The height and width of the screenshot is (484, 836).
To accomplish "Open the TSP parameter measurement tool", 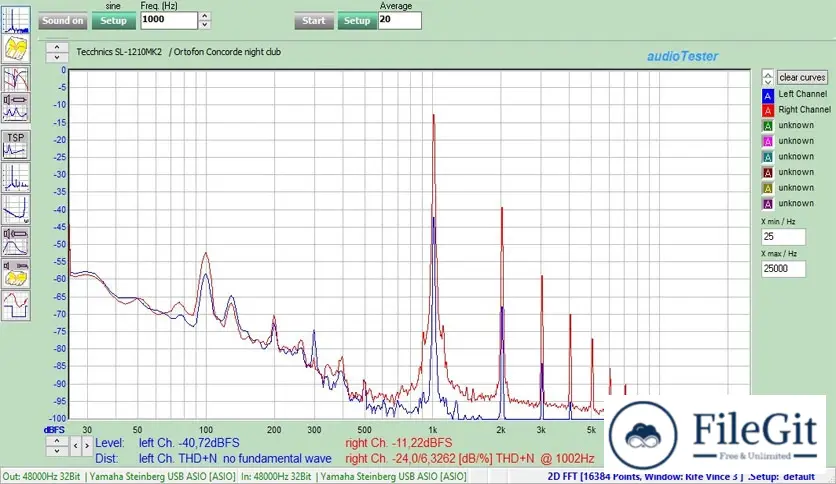I will [15, 146].
